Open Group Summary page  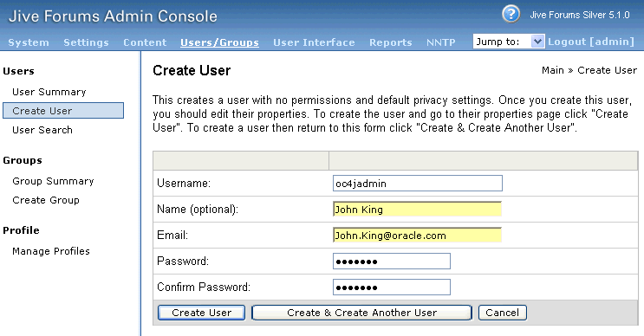point(53,181)
